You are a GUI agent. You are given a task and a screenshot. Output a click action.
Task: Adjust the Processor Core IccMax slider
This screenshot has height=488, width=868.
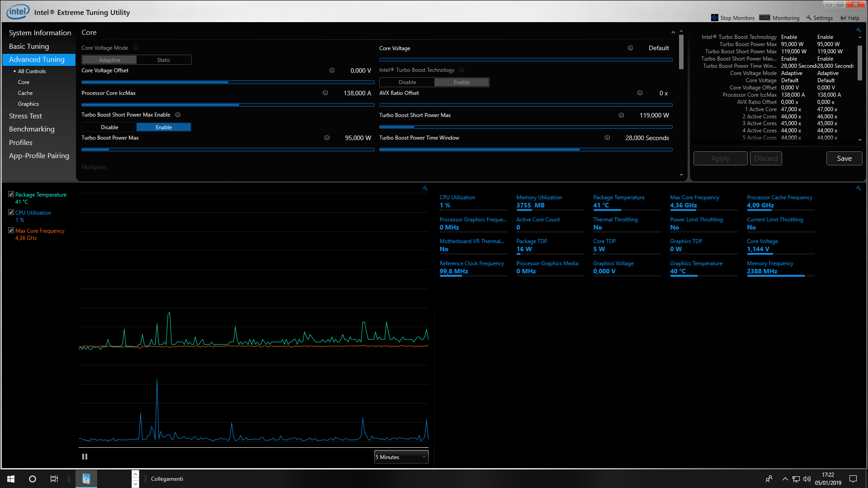(x=239, y=105)
